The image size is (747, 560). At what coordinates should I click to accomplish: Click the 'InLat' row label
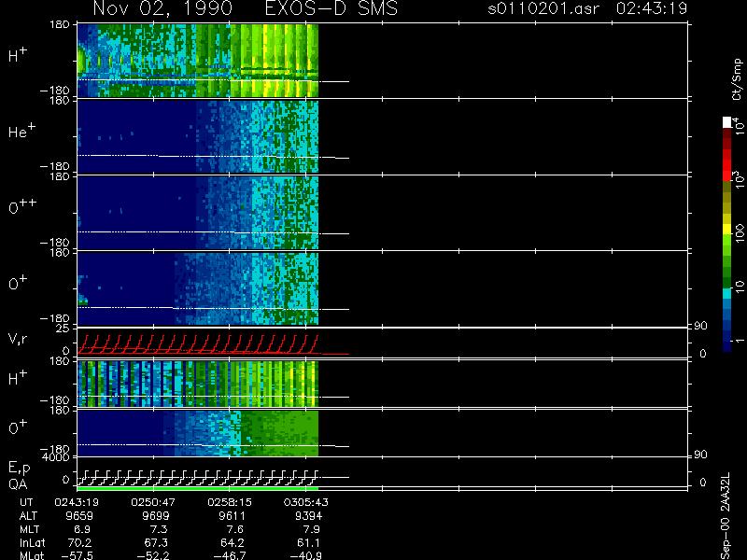(33, 542)
